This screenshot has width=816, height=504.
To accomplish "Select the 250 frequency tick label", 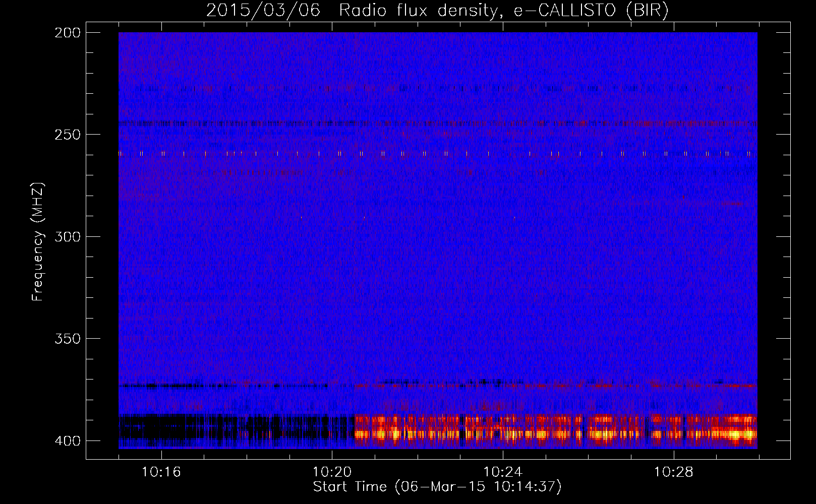I will [68, 135].
